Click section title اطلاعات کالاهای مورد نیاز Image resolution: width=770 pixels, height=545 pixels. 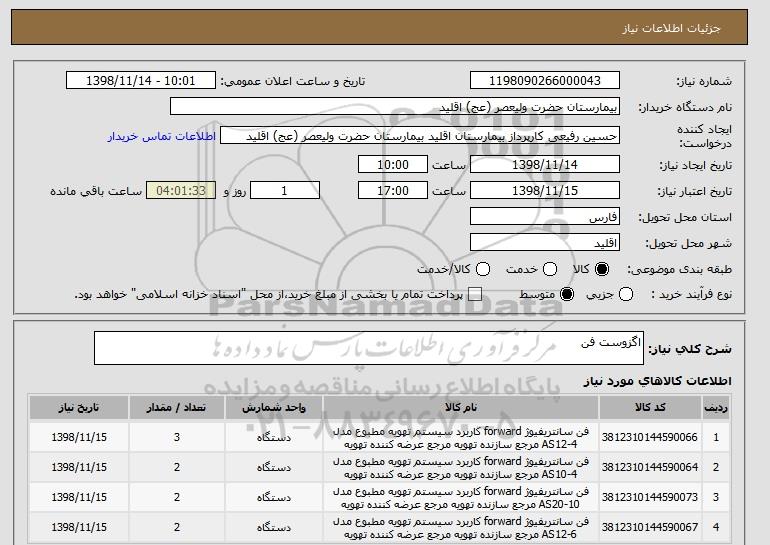[x=657, y=381]
